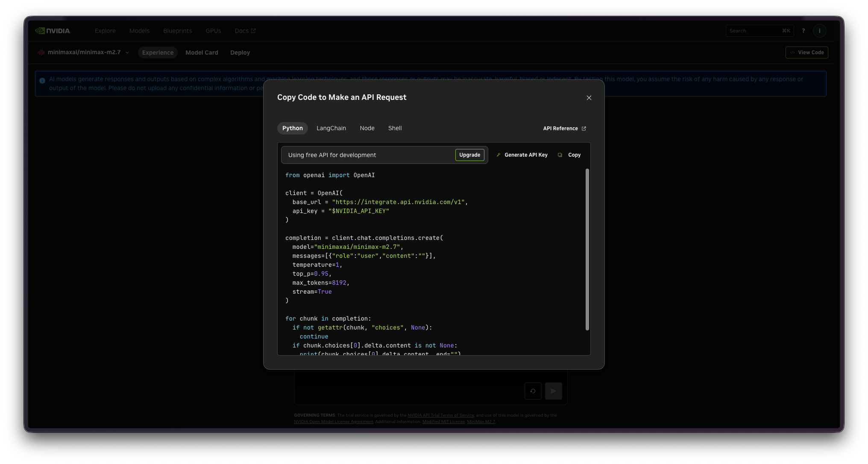Select the Experience tab
868x464 pixels.
tap(158, 53)
